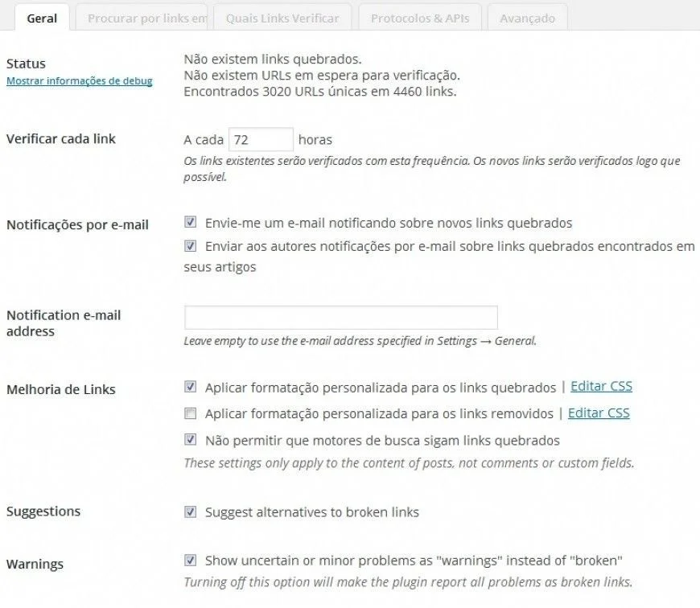Toggle Enviar aos autores notificações checkbox
The image size is (700, 608).
click(190, 246)
